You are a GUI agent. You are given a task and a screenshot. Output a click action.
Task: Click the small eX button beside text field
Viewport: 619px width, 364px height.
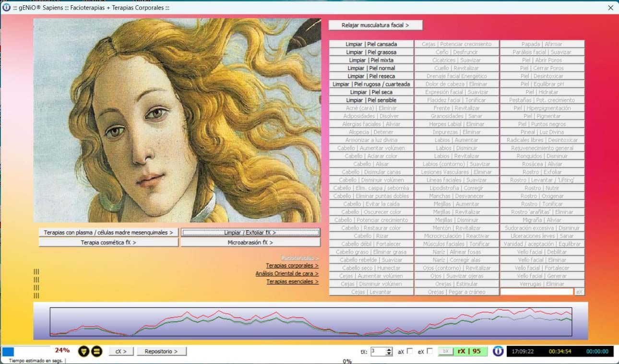click(x=580, y=292)
